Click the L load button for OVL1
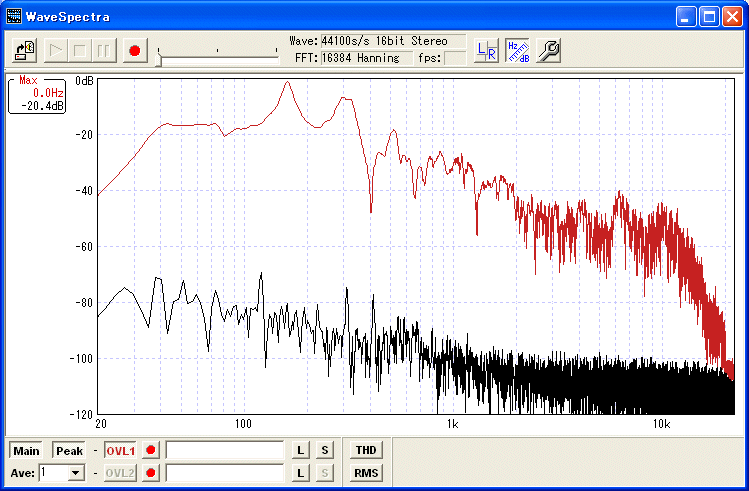This screenshot has height=491, width=749. (300, 451)
